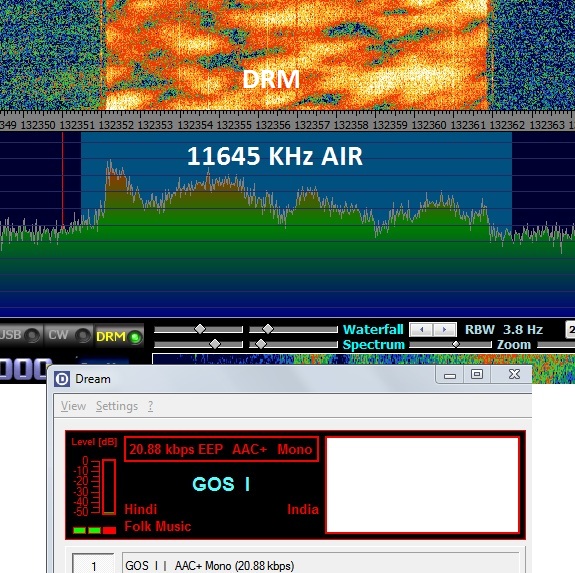Move the second Waterfall slider handle

pyautogui.click(x=268, y=329)
